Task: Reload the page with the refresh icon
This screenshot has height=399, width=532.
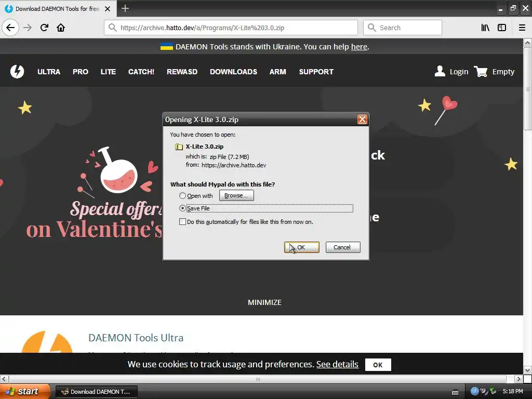Action: 45,28
